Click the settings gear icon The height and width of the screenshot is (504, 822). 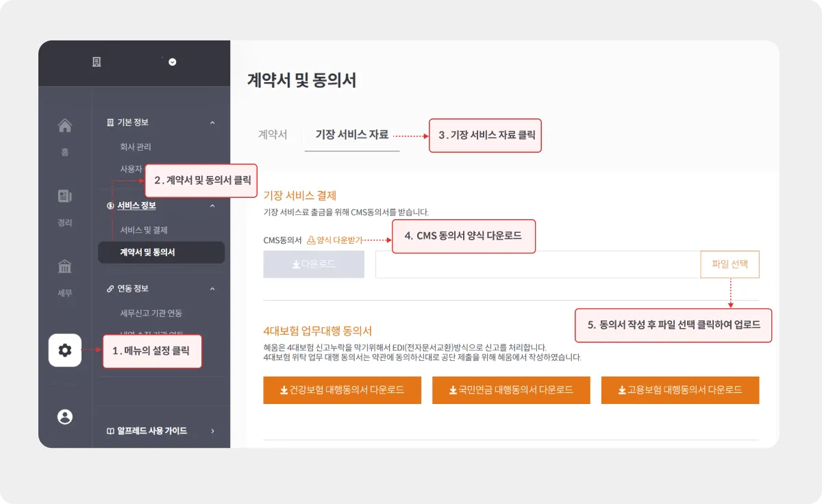[65, 351]
